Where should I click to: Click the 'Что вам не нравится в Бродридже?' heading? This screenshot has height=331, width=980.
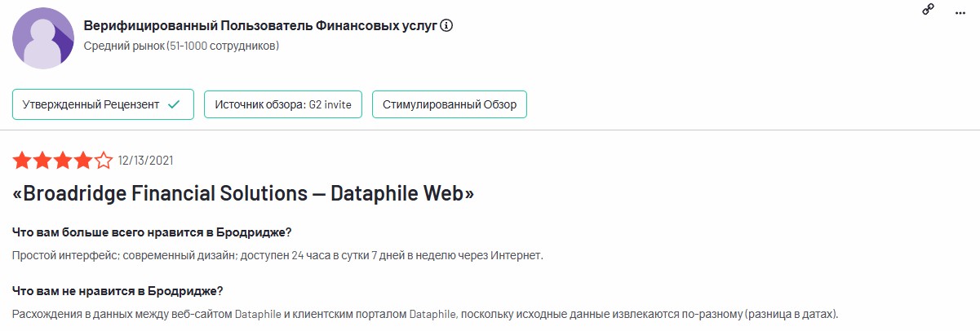118,291
